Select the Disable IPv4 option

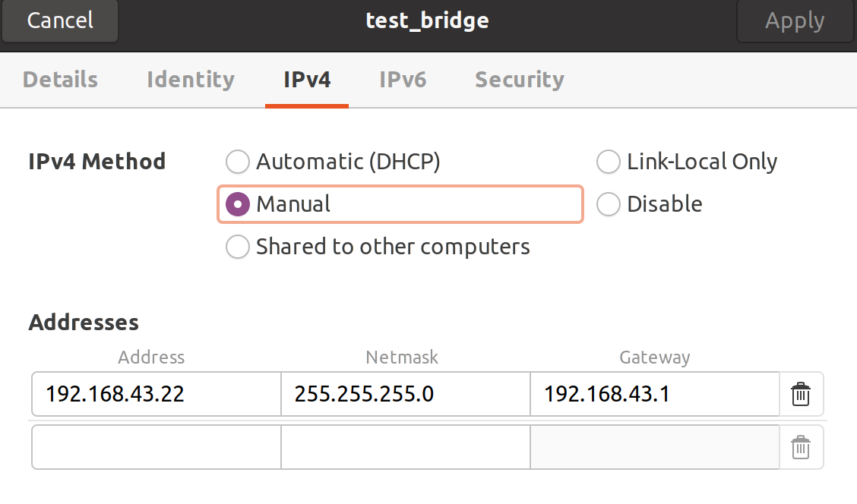[609, 204]
